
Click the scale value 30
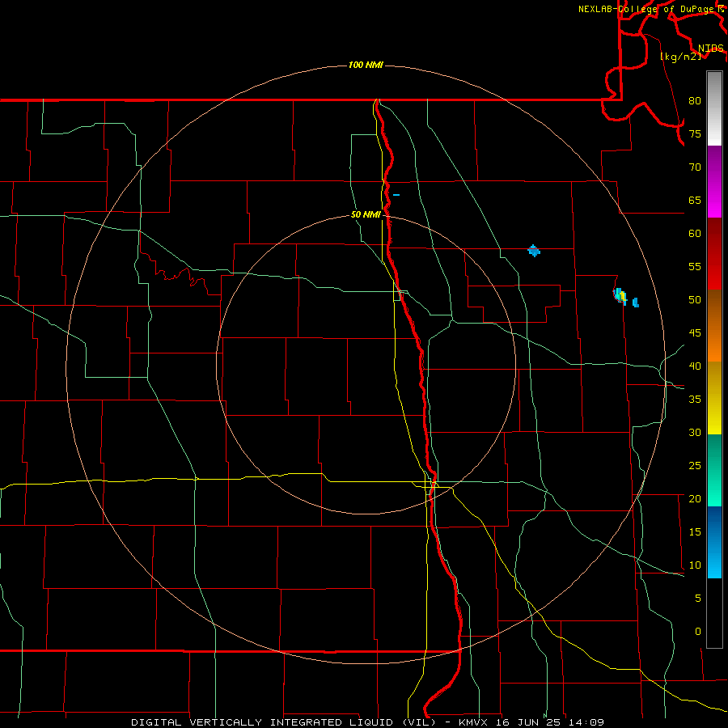(x=695, y=432)
